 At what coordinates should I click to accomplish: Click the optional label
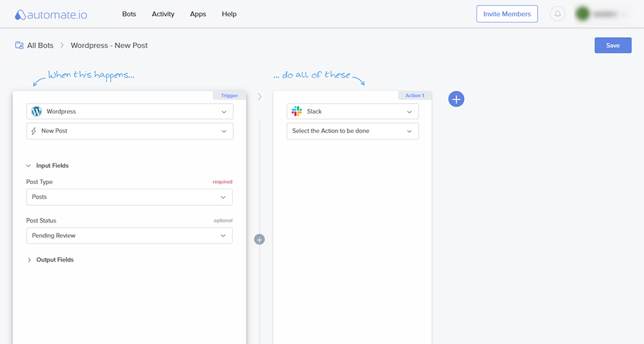[223, 220]
